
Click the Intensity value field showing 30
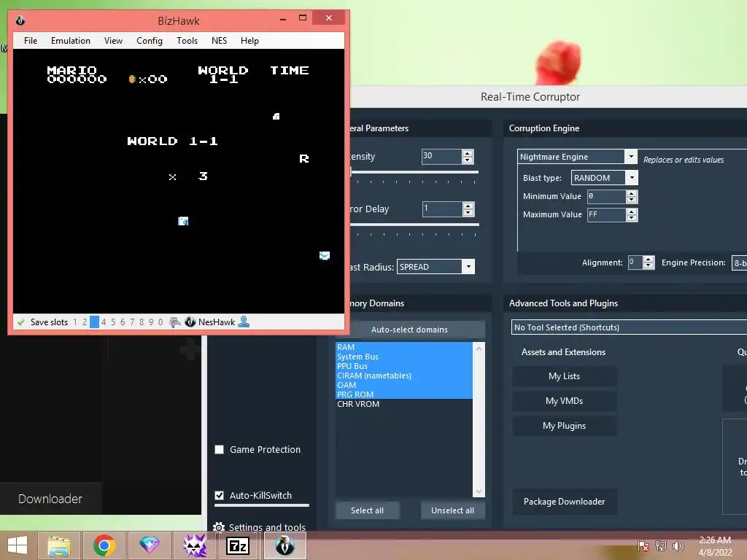pos(441,157)
